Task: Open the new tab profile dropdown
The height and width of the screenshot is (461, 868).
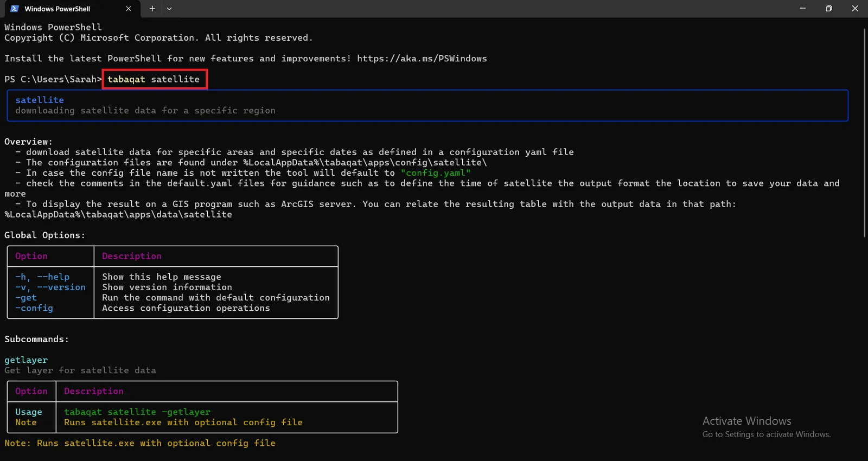Action: coord(169,9)
